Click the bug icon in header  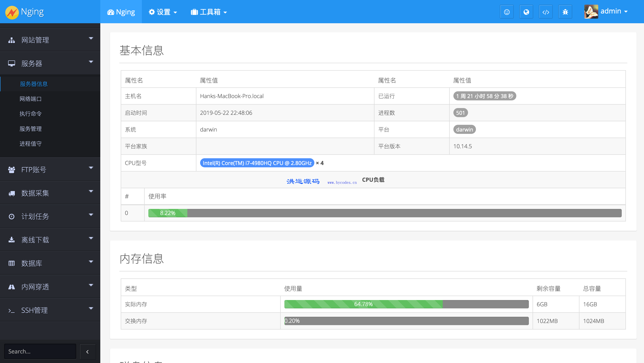click(565, 12)
